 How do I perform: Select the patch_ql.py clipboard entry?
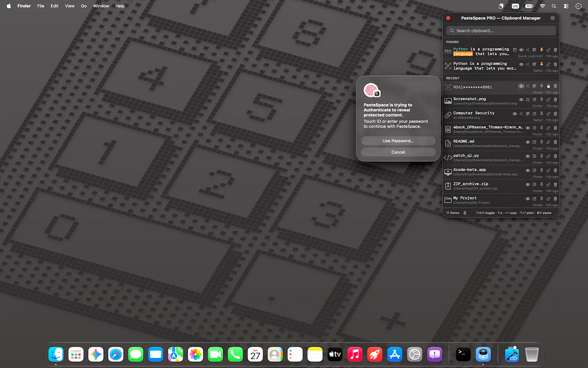tap(501, 158)
